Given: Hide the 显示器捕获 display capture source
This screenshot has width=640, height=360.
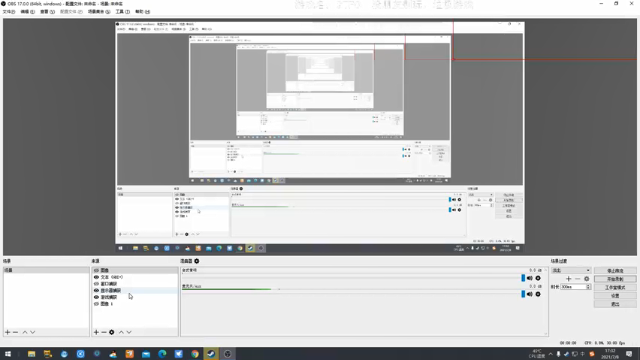Looking at the screenshot, I should click(x=96, y=291).
